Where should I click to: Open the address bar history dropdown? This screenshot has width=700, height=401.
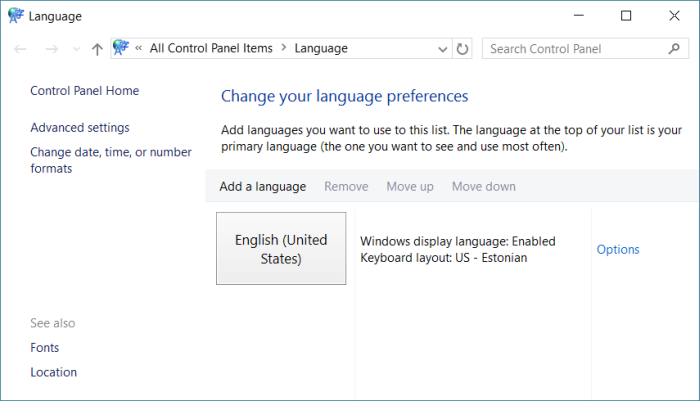click(x=442, y=49)
